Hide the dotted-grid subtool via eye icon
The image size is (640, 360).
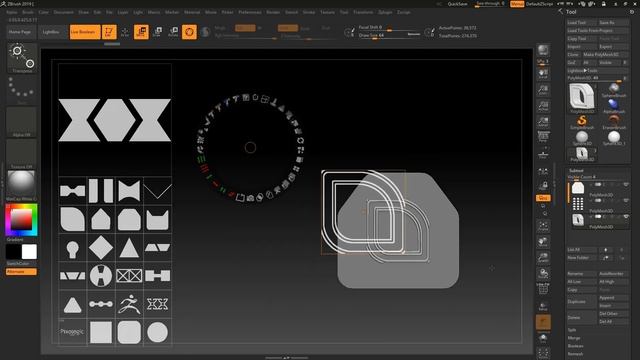point(626,201)
